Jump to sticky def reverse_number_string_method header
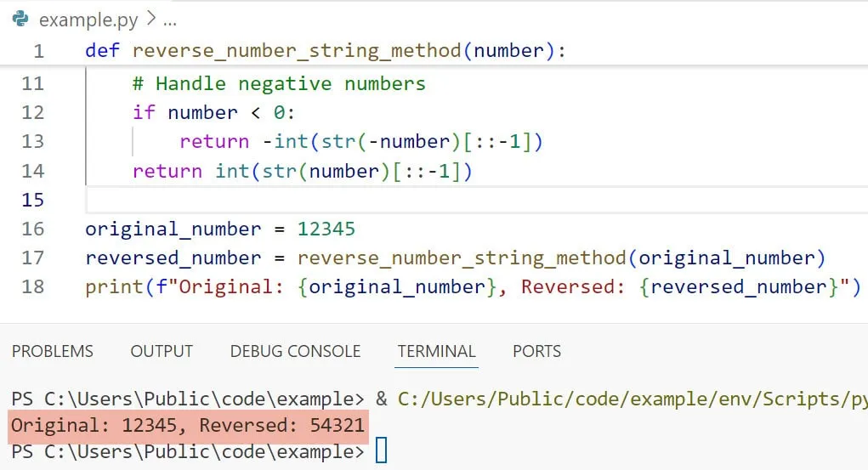The height and width of the screenshot is (470, 868). [298, 51]
